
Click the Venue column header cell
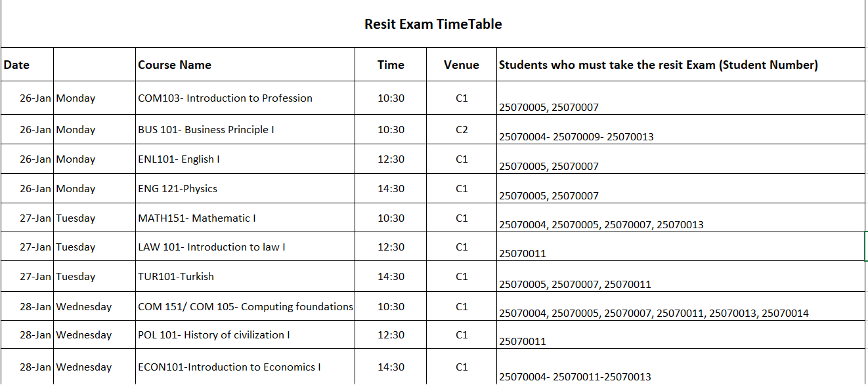pyautogui.click(x=461, y=65)
